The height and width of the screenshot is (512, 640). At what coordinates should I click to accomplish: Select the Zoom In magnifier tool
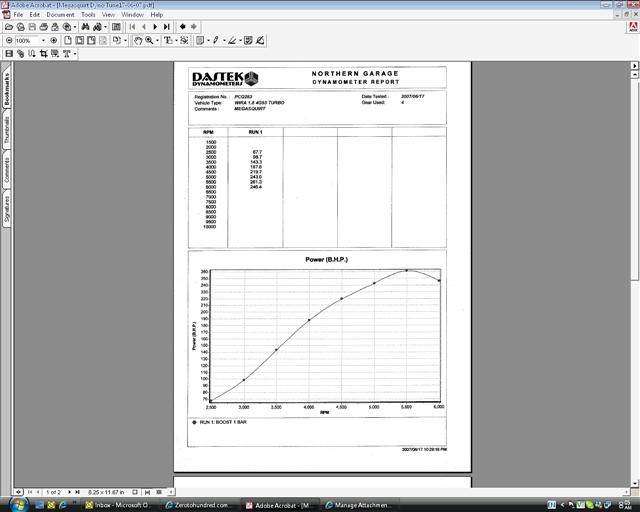pyautogui.click(x=149, y=41)
